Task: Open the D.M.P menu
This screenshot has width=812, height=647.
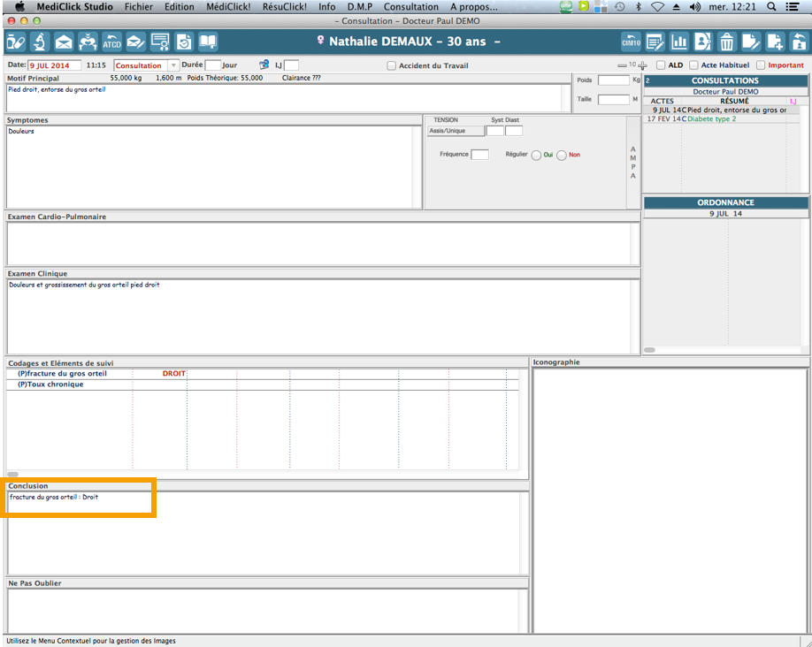Action: [359, 6]
